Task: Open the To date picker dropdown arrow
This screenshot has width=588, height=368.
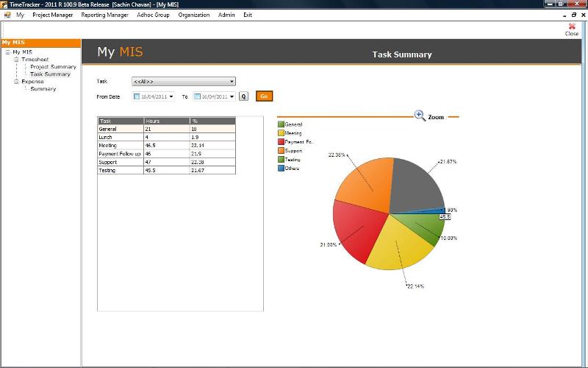Action: tap(232, 96)
